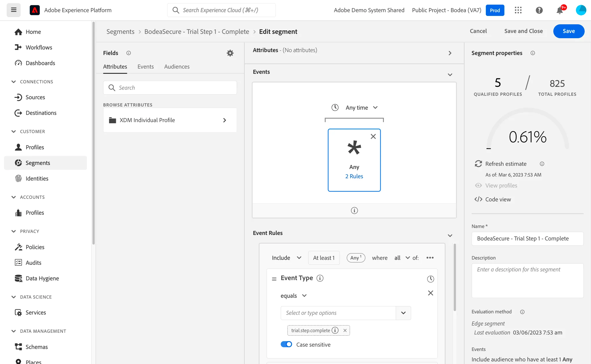Switch to the Audiences tab
591x364 pixels.
click(x=177, y=67)
